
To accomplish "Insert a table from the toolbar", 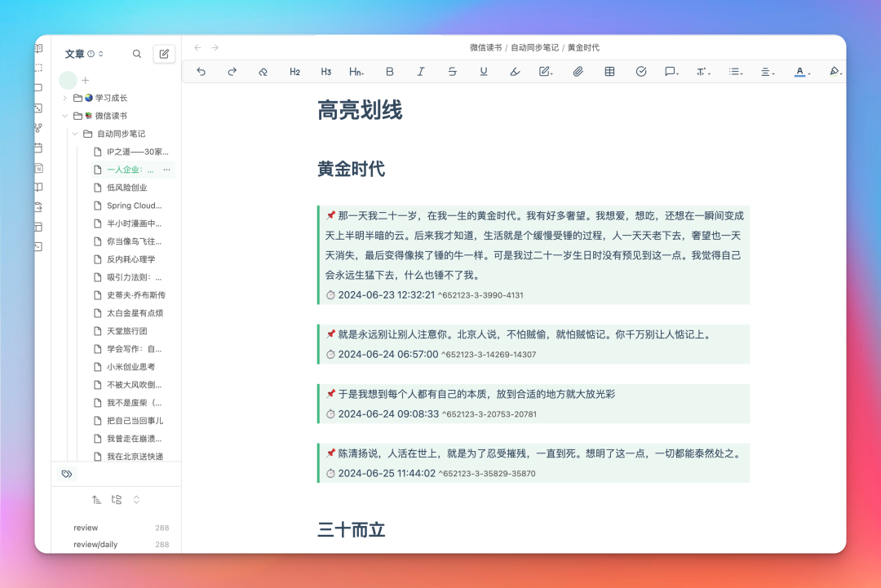I will click(609, 72).
